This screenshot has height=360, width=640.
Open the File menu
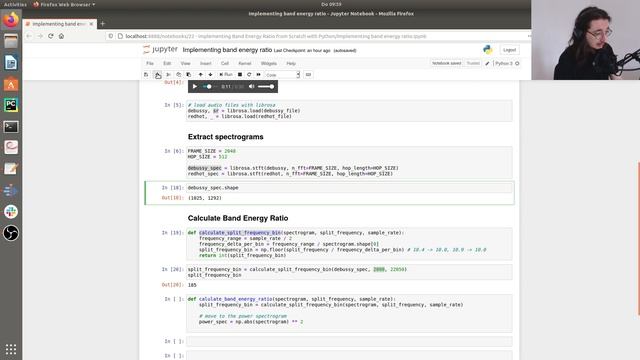click(x=150, y=64)
